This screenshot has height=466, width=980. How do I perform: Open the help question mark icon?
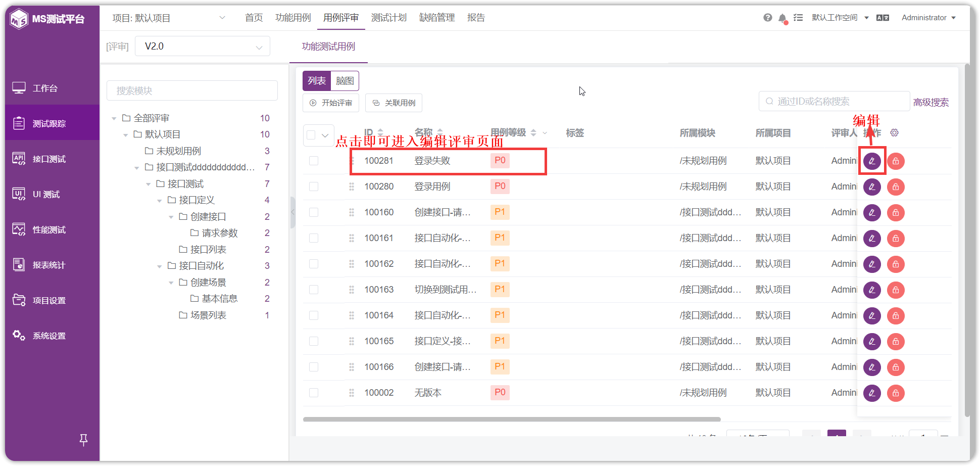767,18
